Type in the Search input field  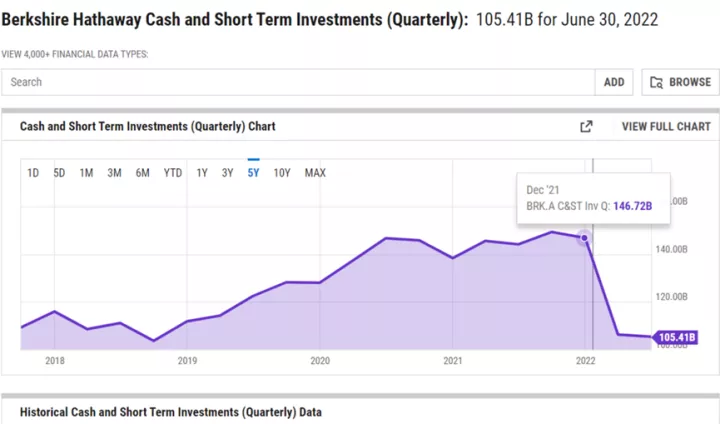tap(298, 82)
